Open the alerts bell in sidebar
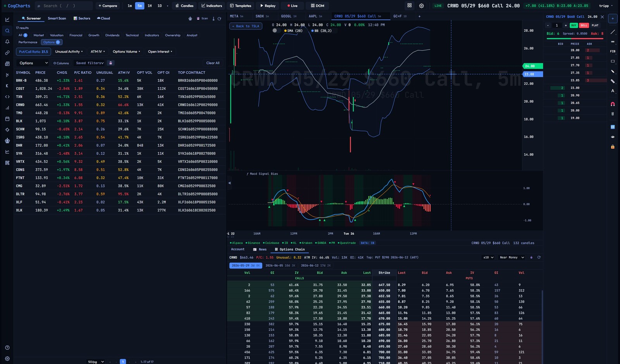This screenshot has width=620, height=364. 7,41
